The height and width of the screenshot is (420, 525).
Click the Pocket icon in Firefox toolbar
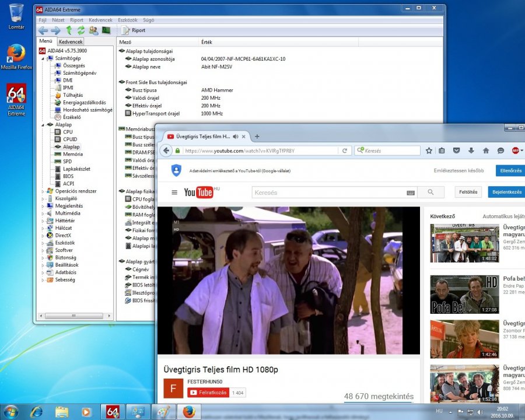coord(456,150)
